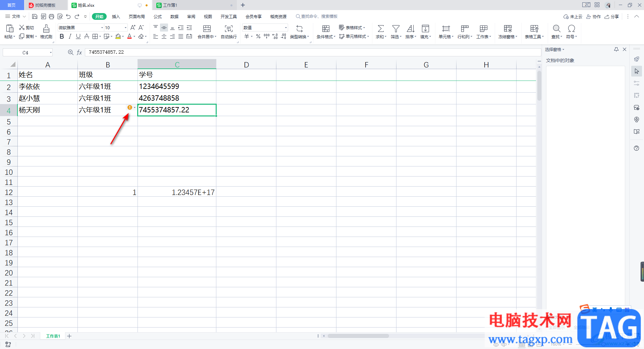The width and height of the screenshot is (644, 349).
Task: Click the Collaborate (协作) button
Action: 594,16
